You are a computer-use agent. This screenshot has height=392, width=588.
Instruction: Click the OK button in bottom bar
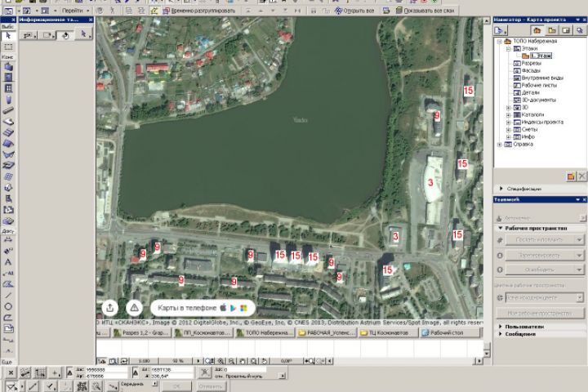[176, 386]
